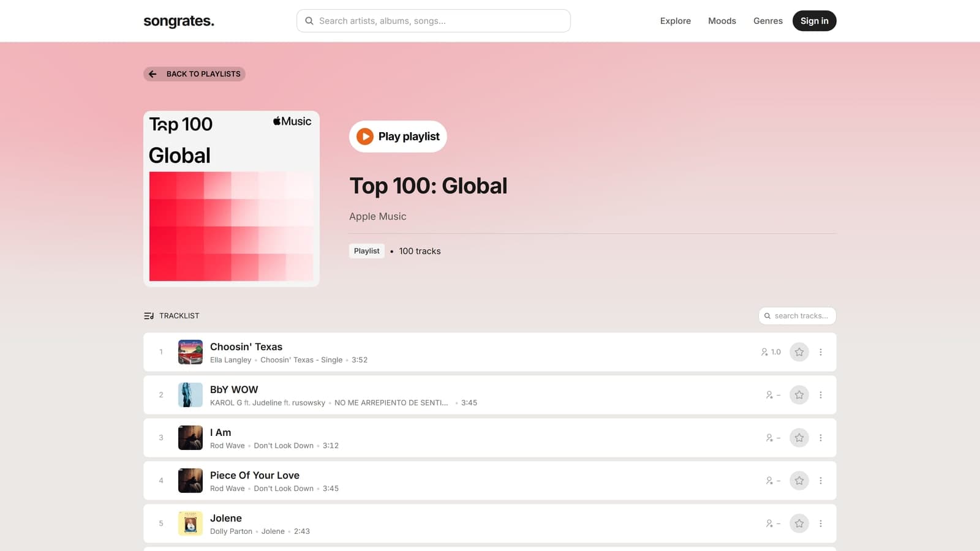Open more options for Jolene
The image size is (980, 551).
821,523
